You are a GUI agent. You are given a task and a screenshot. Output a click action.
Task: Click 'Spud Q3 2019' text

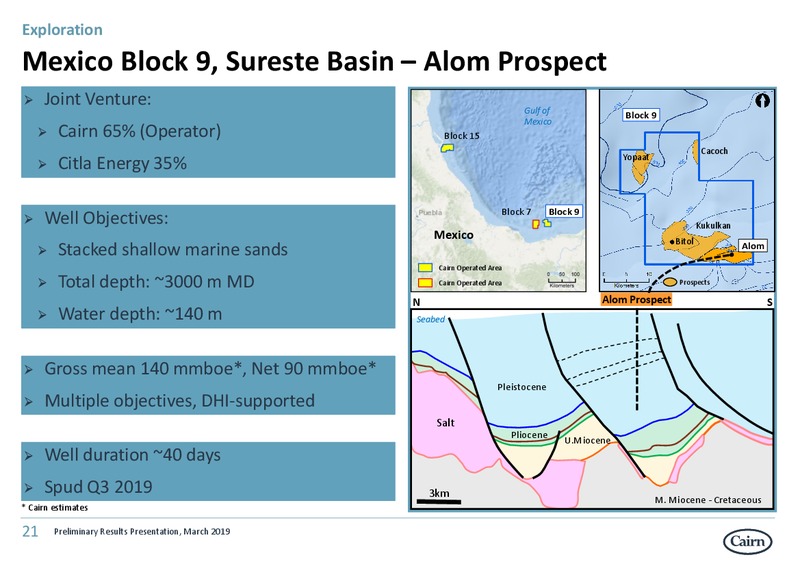point(98,487)
